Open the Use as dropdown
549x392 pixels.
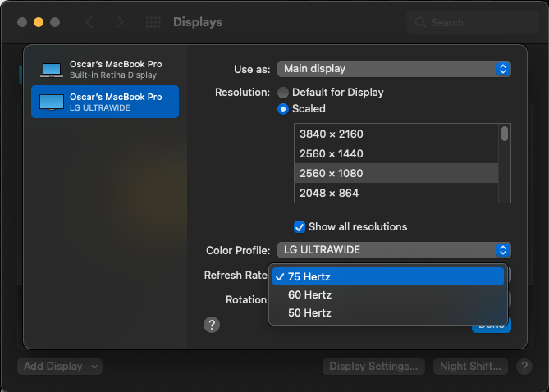click(x=394, y=69)
